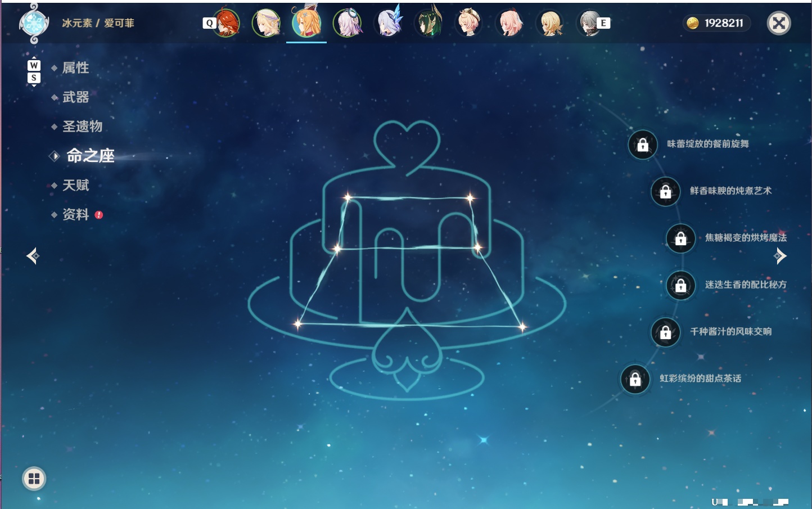Click the 迷迭生香的配比秘方 label

coord(746,285)
